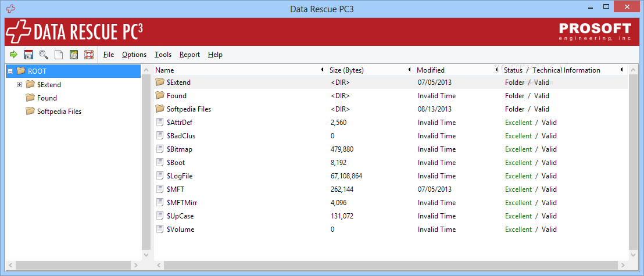Open the Help menu

(x=215, y=55)
